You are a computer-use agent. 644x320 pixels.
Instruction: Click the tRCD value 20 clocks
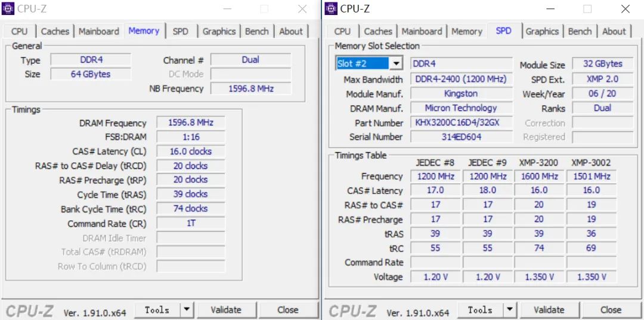[191, 166]
